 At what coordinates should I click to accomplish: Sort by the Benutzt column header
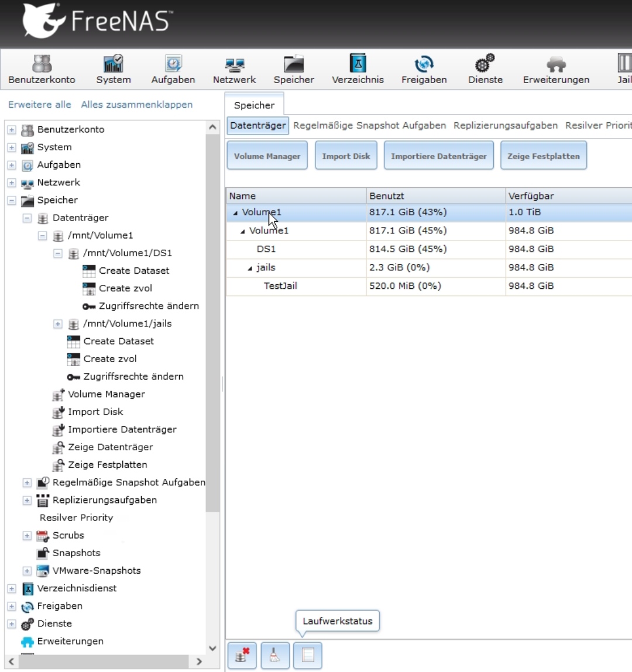point(435,196)
